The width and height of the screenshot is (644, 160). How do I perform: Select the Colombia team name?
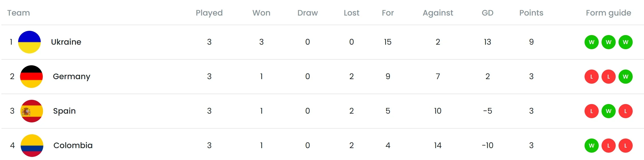[x=73, y=146]
